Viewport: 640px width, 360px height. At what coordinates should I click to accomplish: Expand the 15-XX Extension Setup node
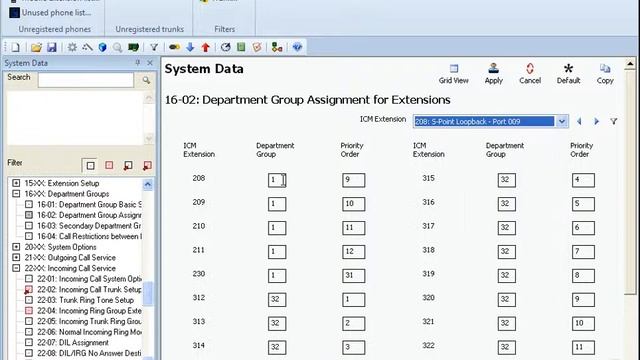point(16,183)
